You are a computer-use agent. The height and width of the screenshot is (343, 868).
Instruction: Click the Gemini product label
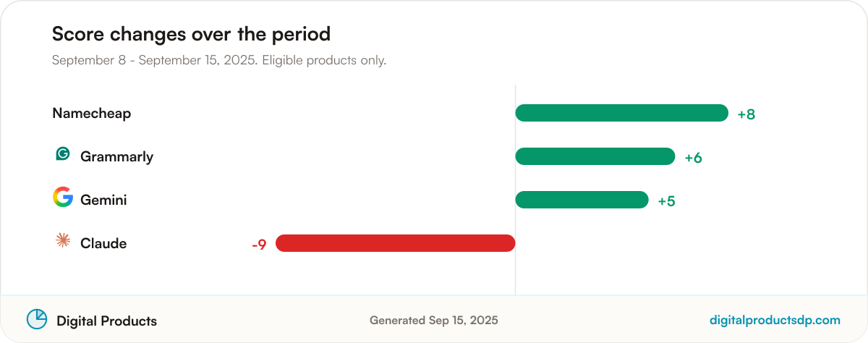tap(103, 200)
